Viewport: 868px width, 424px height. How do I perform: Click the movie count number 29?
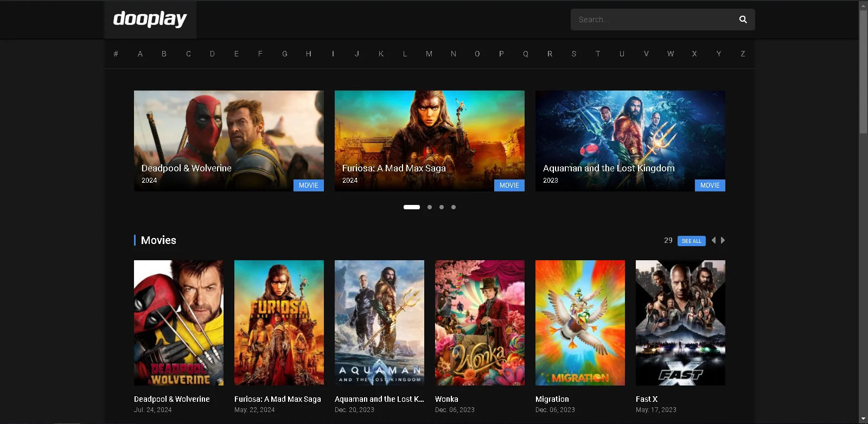668,240
